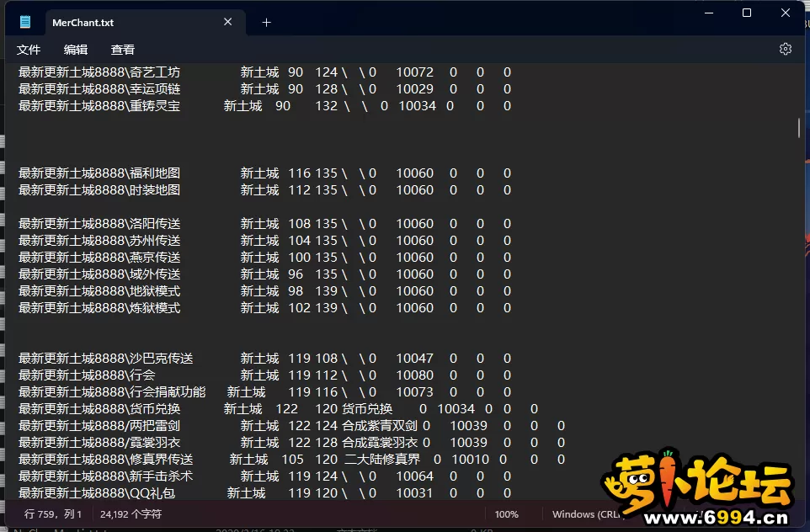Place cursor on 奇艺工坊 line

click(265, 72)
